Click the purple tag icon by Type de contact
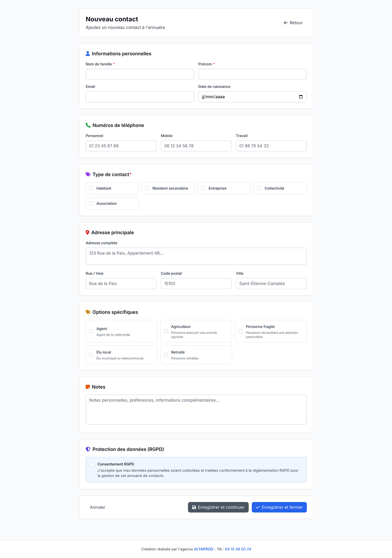Viewport: 392px width, 558px height. click(88, 174)
